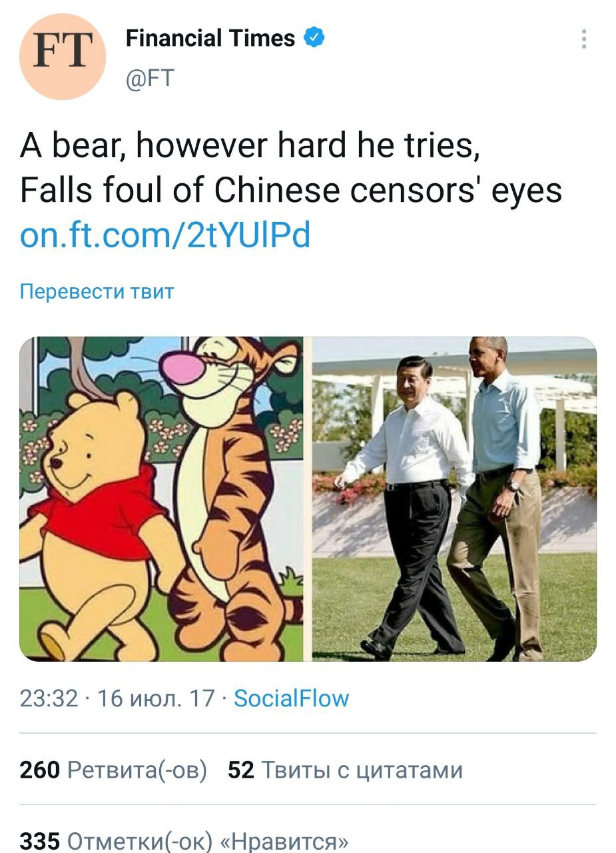Open the SocialFlow source link
Viewport: 616px width, 853px height.
coord(292,698)
